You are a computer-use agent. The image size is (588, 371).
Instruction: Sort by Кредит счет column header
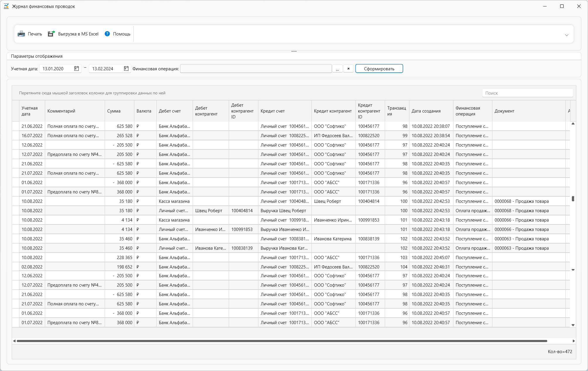tap(285, 111)
